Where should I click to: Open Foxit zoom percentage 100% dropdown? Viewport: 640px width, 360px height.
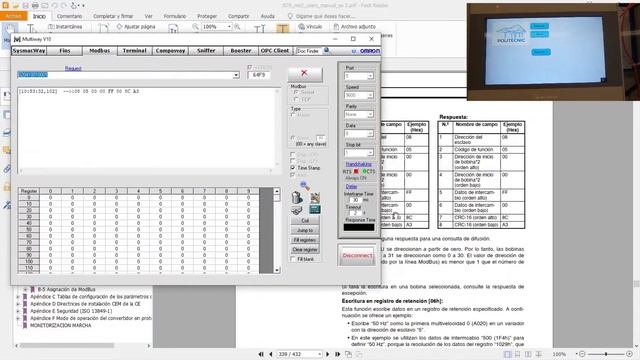pos(229,27)
